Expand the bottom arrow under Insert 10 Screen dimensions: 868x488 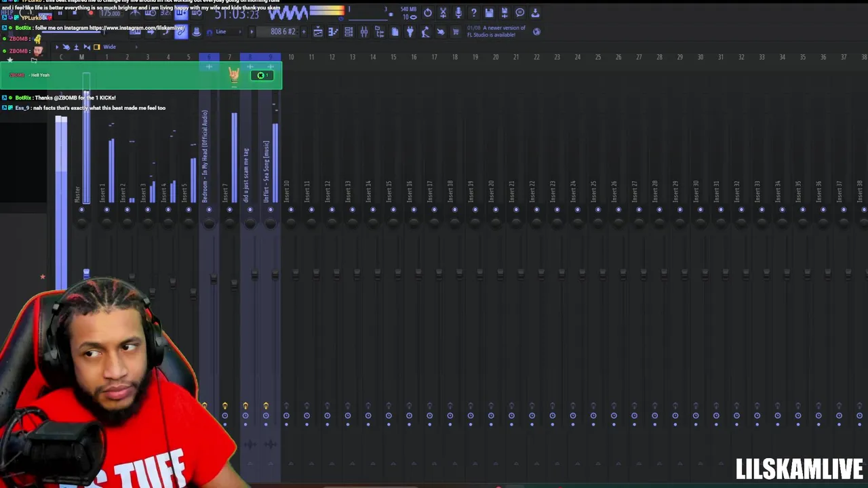291,464
